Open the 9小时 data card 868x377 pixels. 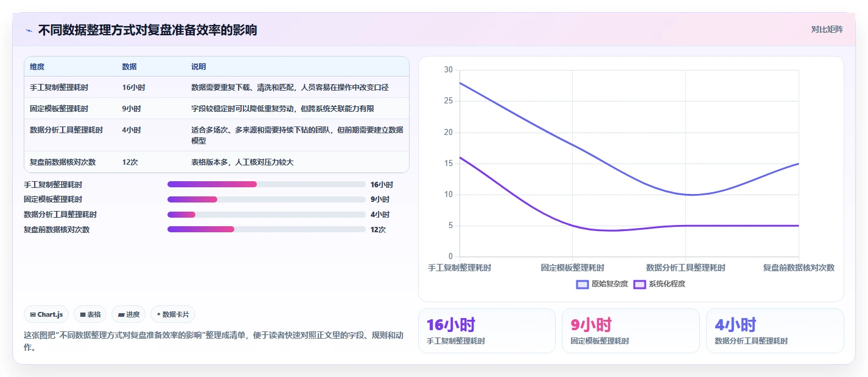point(631,331)
